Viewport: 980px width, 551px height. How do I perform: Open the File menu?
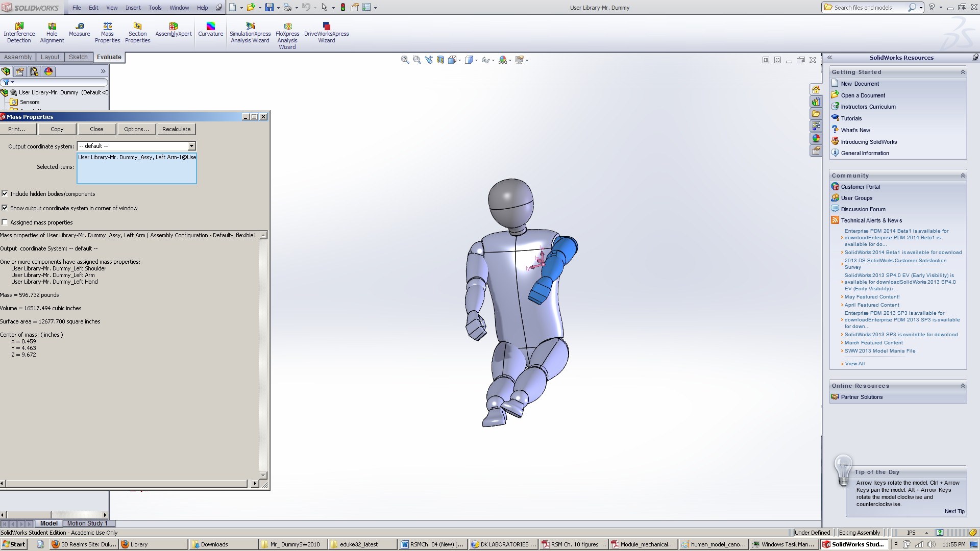pyautogui.click(x=77, y=8)
